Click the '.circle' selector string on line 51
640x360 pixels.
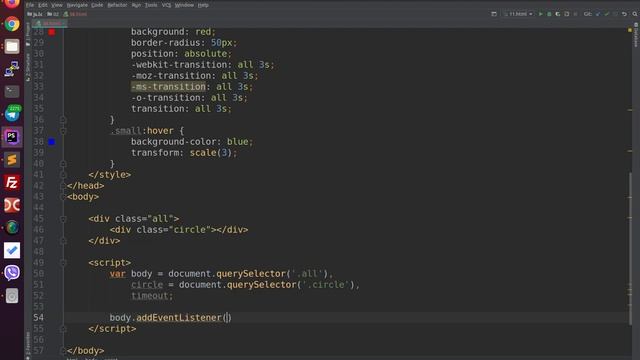325,285
